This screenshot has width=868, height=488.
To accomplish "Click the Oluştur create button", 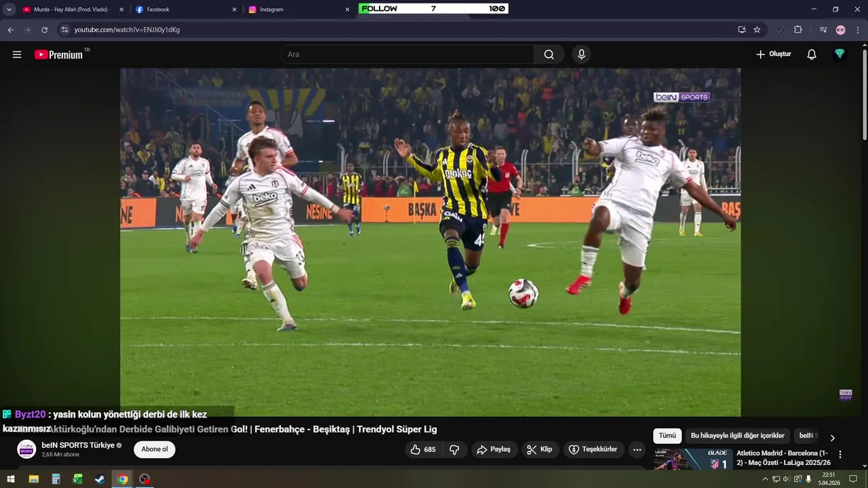I will [774, 54].
